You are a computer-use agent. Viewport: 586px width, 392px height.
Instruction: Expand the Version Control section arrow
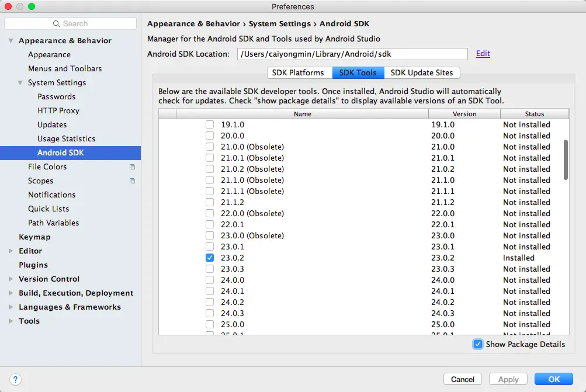11,279
